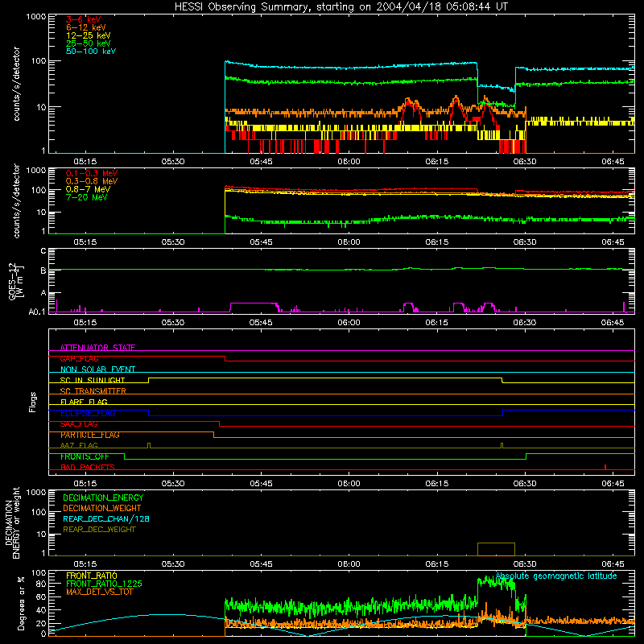
Task: Click the DECIMATION ENERGY or weight axis label
Action: [12, 522]
